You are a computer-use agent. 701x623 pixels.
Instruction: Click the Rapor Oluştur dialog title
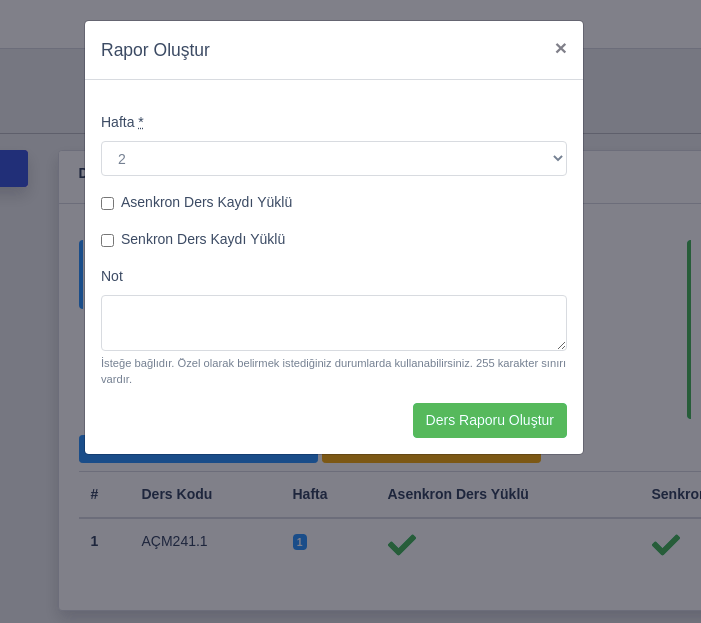(x=155, y=50)
